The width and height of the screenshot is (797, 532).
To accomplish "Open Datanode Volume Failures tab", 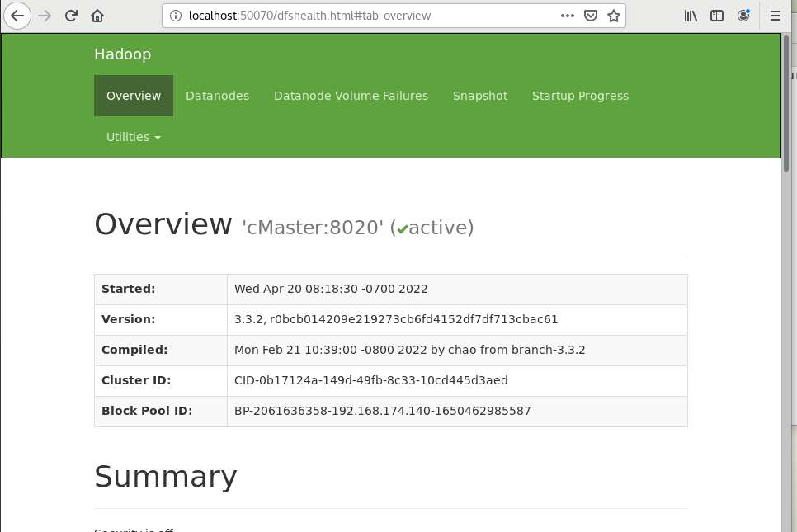I will (351, 96).
